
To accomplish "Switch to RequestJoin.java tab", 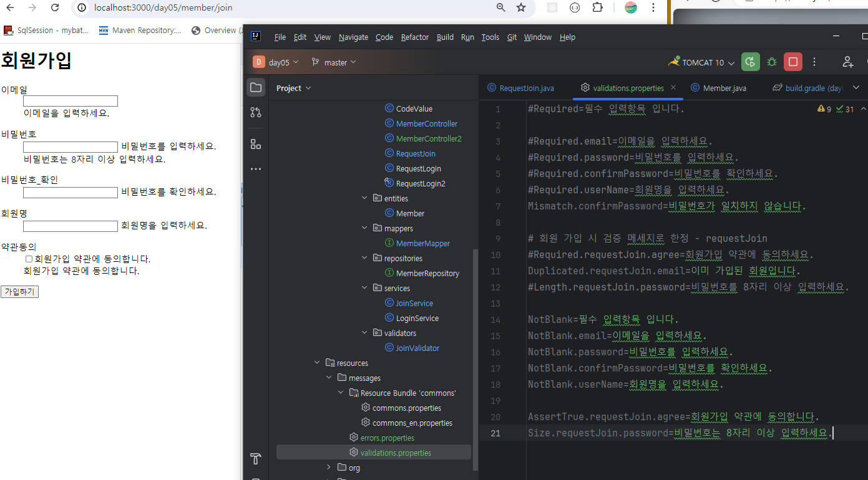I will click(x=521, y=88).
